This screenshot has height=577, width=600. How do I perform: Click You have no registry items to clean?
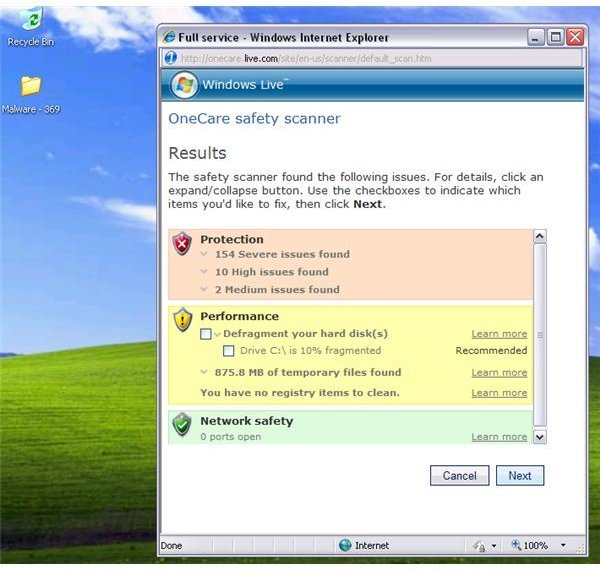pos(300,393)
